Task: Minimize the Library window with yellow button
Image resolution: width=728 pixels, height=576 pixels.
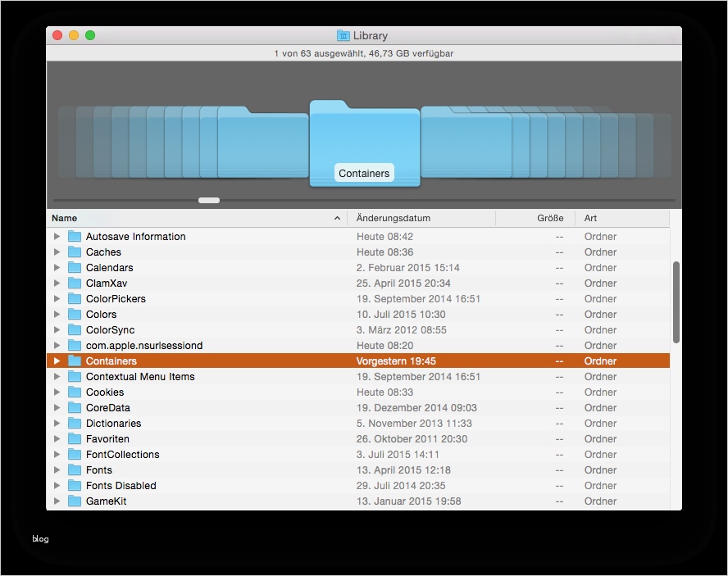Action: 74,35
